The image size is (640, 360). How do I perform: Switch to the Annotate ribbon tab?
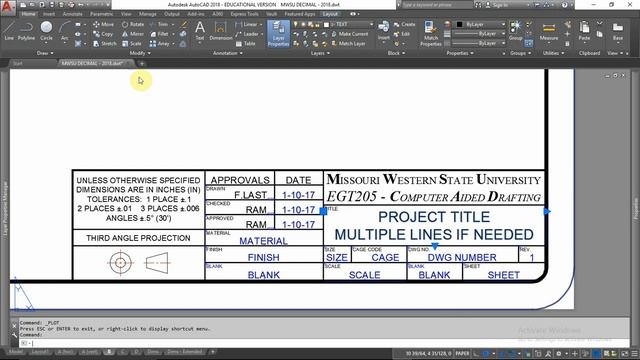(73, 14)
